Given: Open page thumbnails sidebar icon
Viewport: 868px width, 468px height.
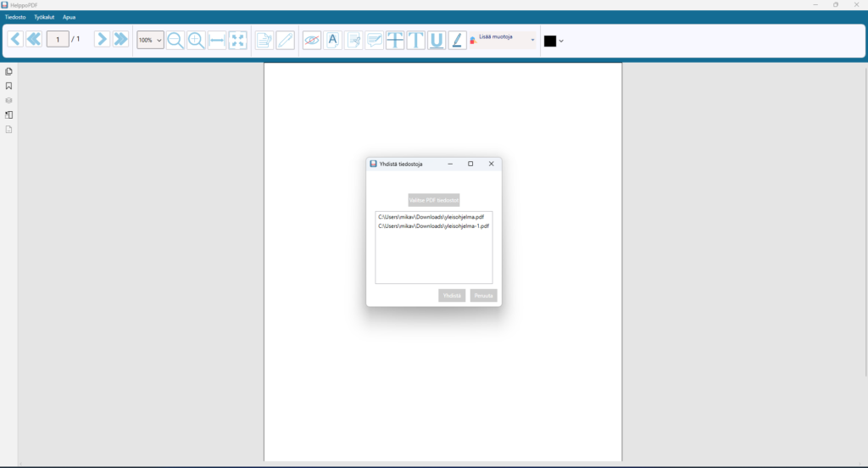Looking at the screenshot, I should pyautogui.click(x=8, y=71).
